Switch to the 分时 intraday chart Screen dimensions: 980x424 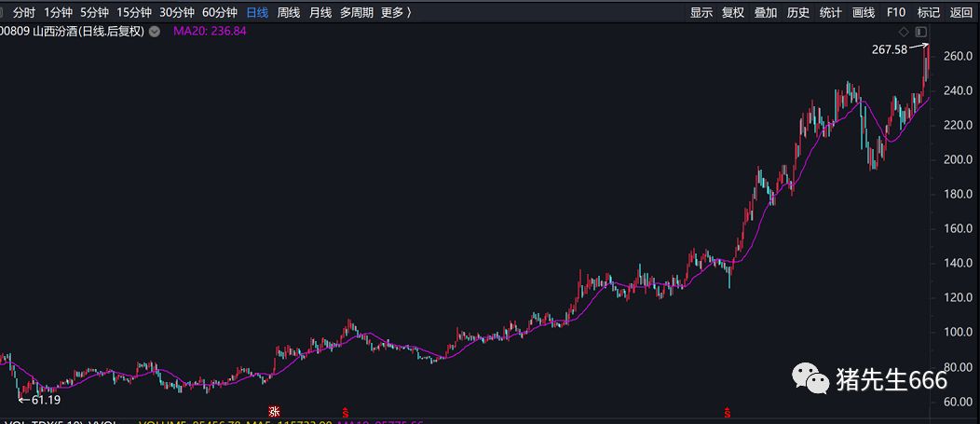24,12
